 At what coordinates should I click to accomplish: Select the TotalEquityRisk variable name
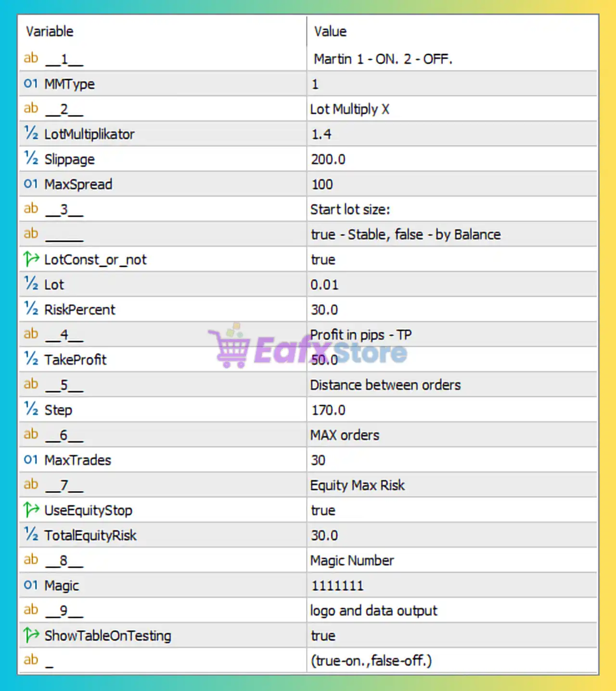tap(90, 535)
